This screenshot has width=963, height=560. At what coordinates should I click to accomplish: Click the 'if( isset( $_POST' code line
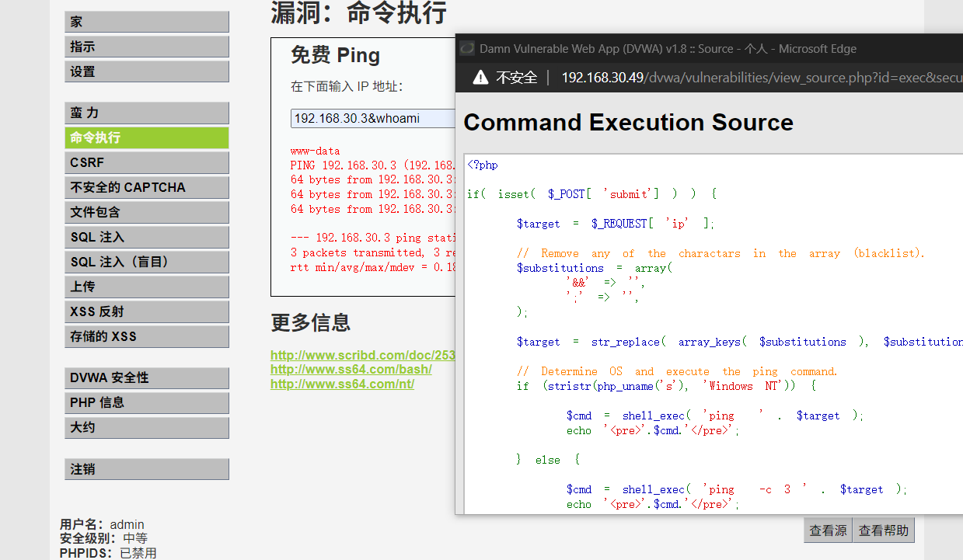pyautogui.click(x=591, y=194)
